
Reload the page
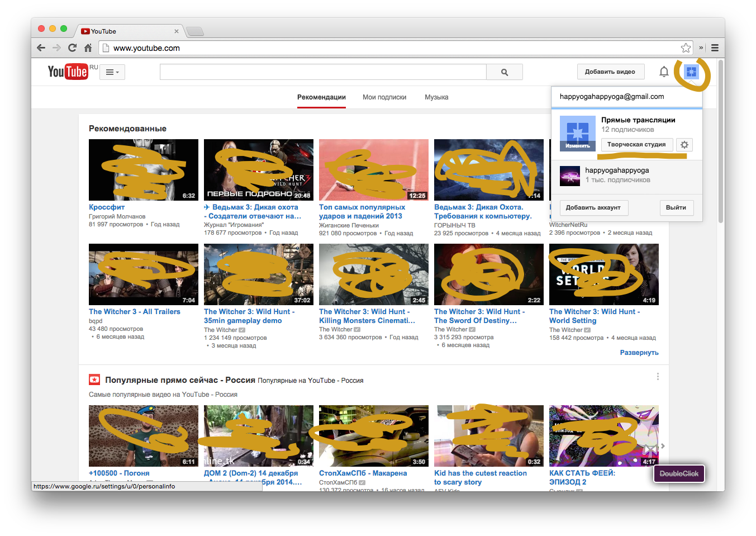click(x=72, y=48)
